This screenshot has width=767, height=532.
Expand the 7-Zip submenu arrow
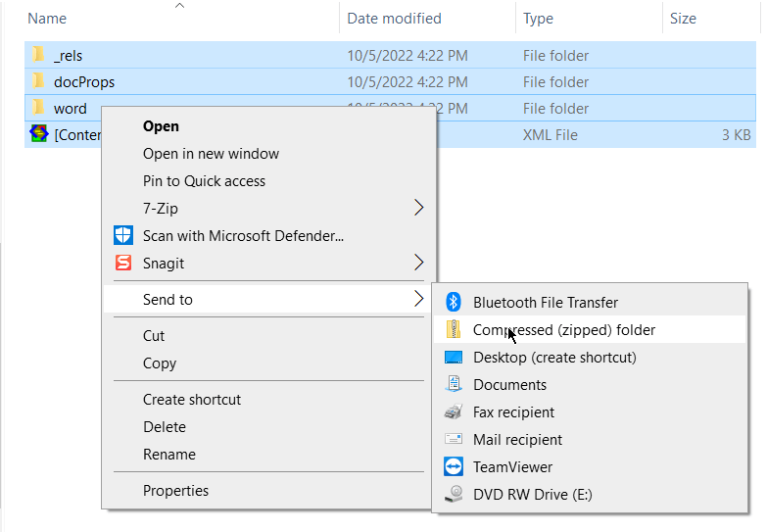[x=418, y=208]
